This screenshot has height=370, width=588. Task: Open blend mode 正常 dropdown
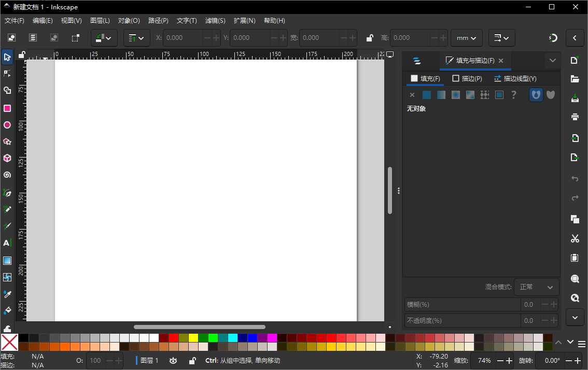(x=536, y=287)
